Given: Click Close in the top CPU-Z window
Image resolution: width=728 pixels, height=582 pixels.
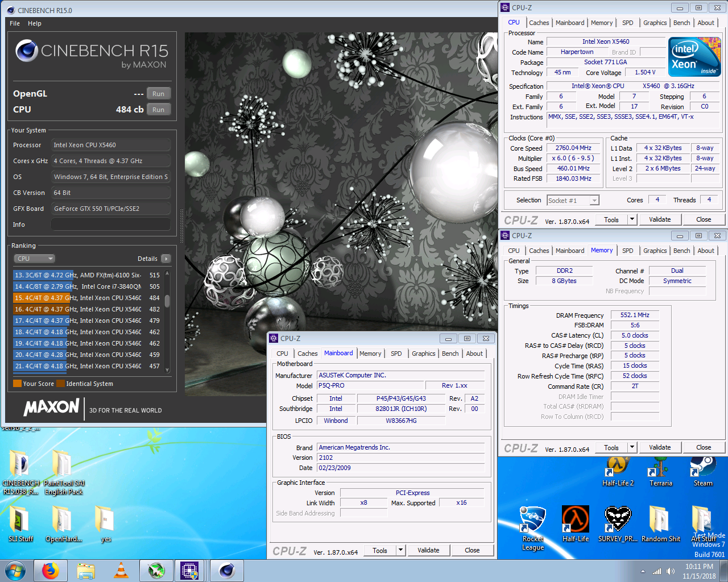Looking at the screenshot, I should (x=704, y=219).
